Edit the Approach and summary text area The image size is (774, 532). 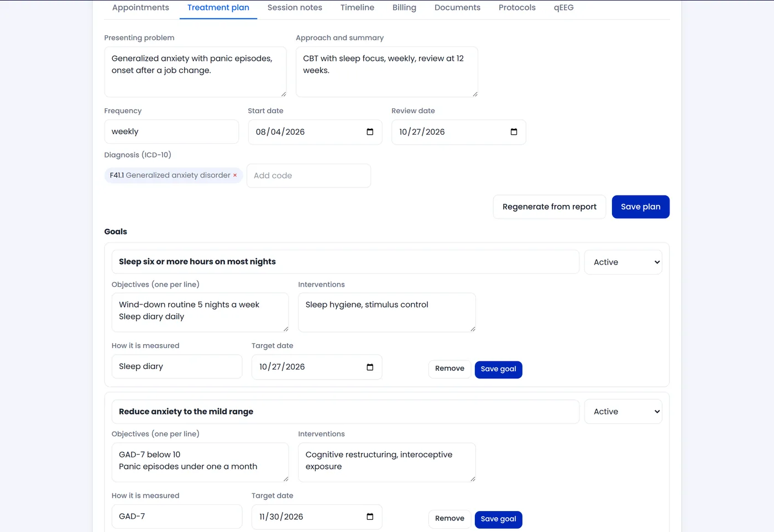(x=387, y=72)
